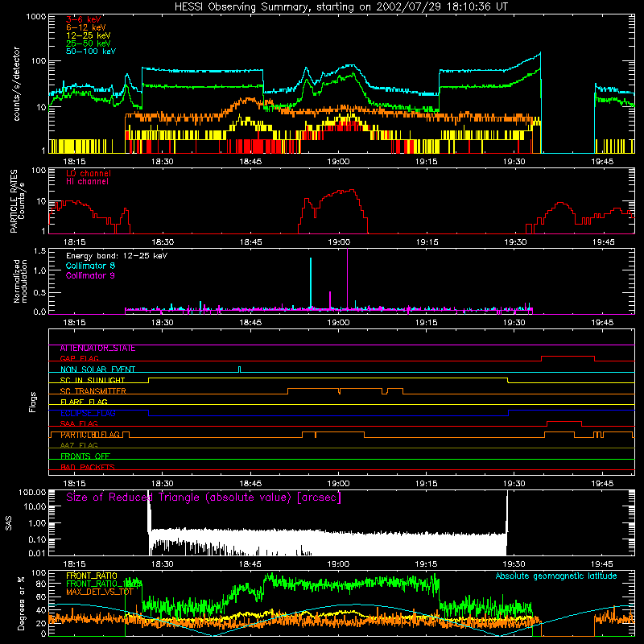Click the ATTENUATOR_STATE flag label
Image resolution: width=644 pixels, height=644 pixels.
(97, 349)
